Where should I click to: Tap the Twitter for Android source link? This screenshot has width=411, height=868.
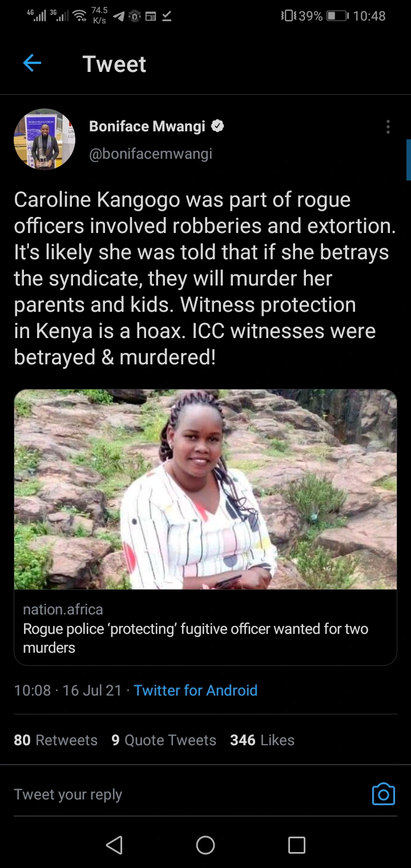196,690
